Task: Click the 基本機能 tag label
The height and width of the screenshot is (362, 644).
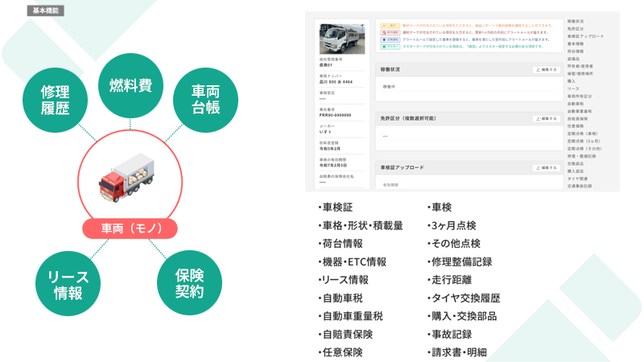Action: 46,11
